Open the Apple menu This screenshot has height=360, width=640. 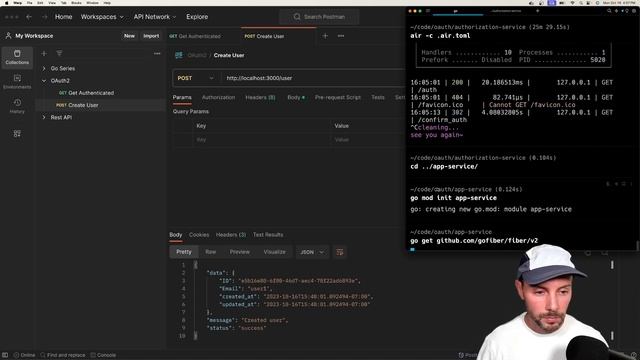(x=7, y=3)
